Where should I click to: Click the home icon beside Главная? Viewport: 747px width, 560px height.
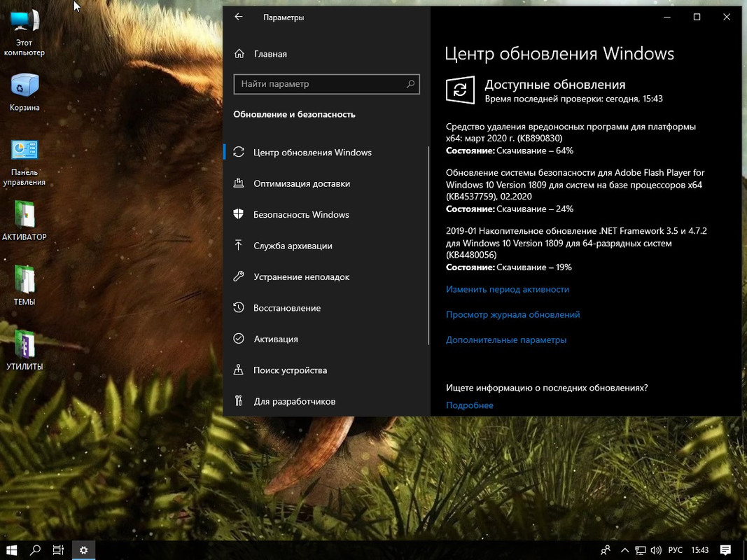[239, 54]
